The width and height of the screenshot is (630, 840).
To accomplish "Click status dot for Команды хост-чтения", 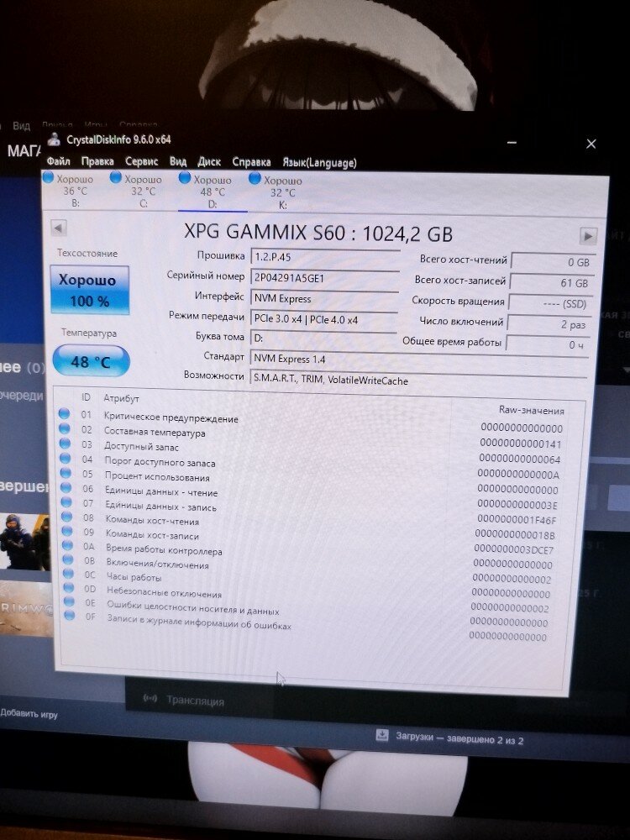I will [x=67, y=517].
